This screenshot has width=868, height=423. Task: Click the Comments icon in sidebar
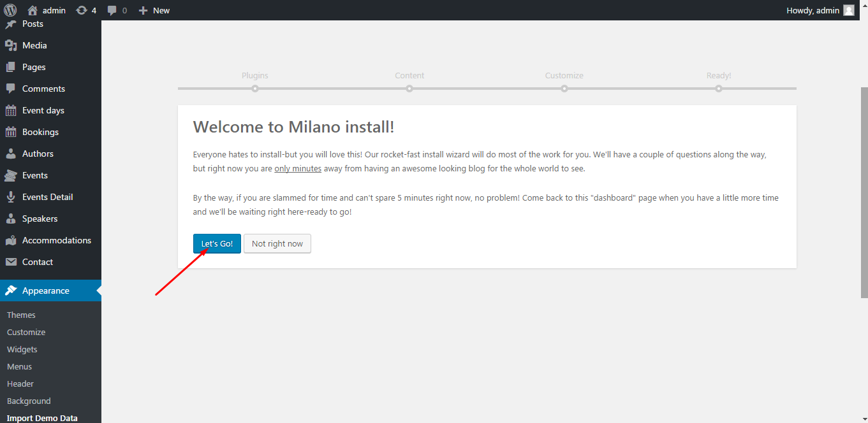click(x=11, y=89)
